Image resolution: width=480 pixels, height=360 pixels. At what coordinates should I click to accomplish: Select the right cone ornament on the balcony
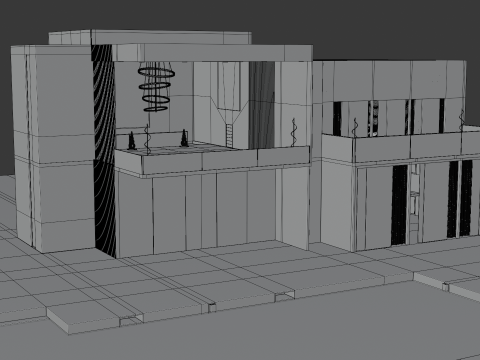184,138
